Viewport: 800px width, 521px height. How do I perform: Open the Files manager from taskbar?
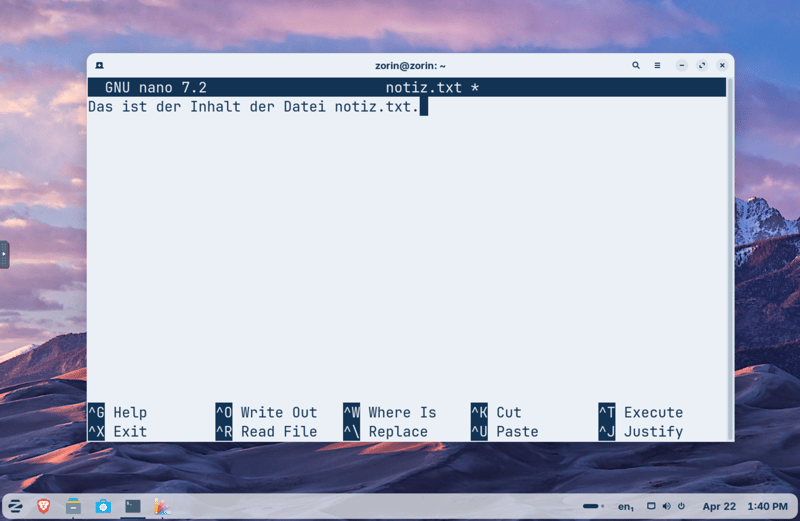tap(73, 506)
